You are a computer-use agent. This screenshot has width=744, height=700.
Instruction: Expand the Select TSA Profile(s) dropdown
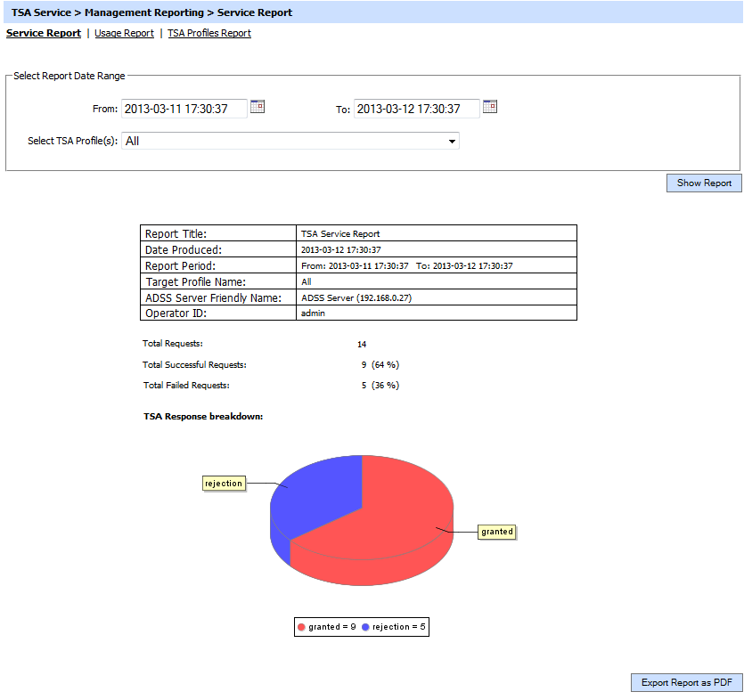point(290,141)
